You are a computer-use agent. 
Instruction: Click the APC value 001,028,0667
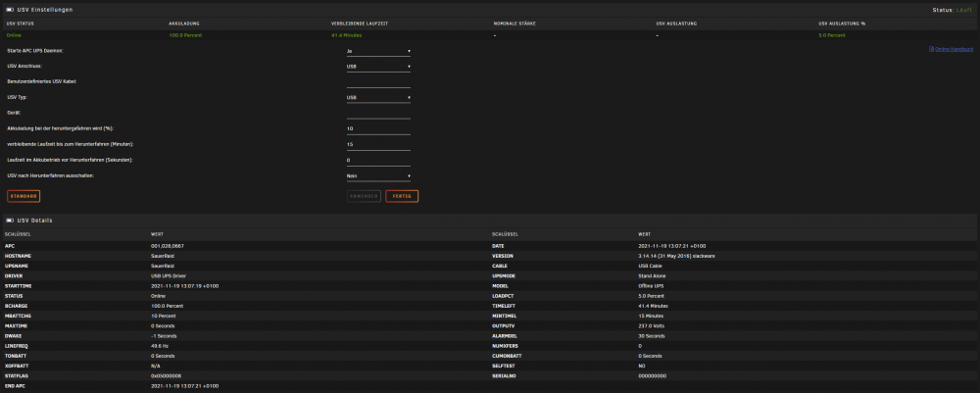(168, 246)
